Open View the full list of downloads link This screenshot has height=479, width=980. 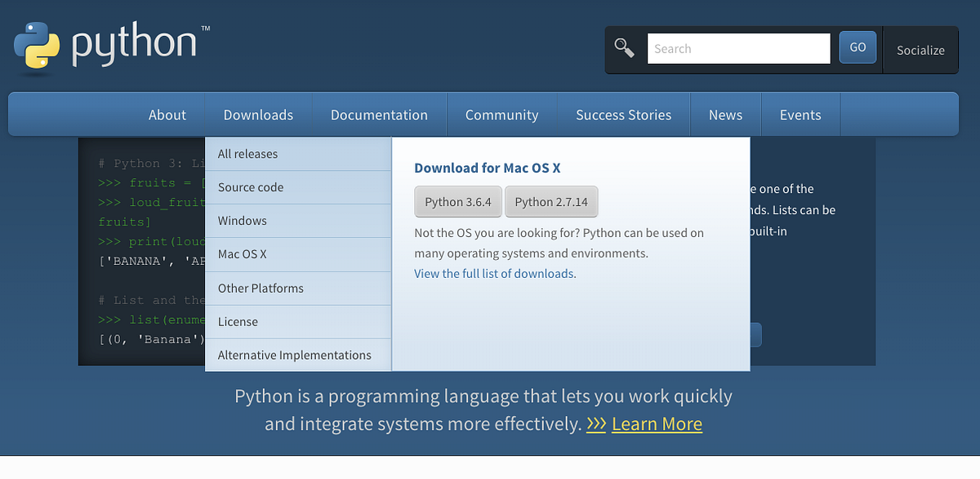[x=495, y=274]
